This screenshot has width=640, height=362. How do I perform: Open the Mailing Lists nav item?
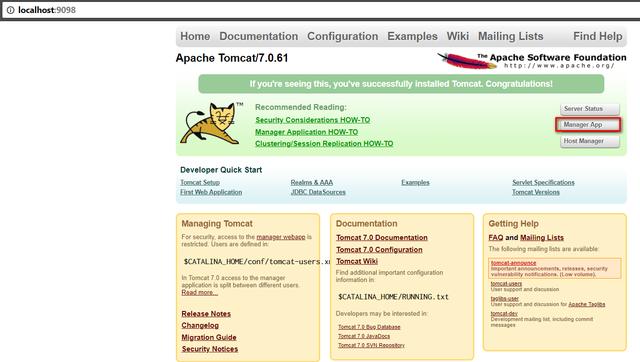[x=511, y=36]
